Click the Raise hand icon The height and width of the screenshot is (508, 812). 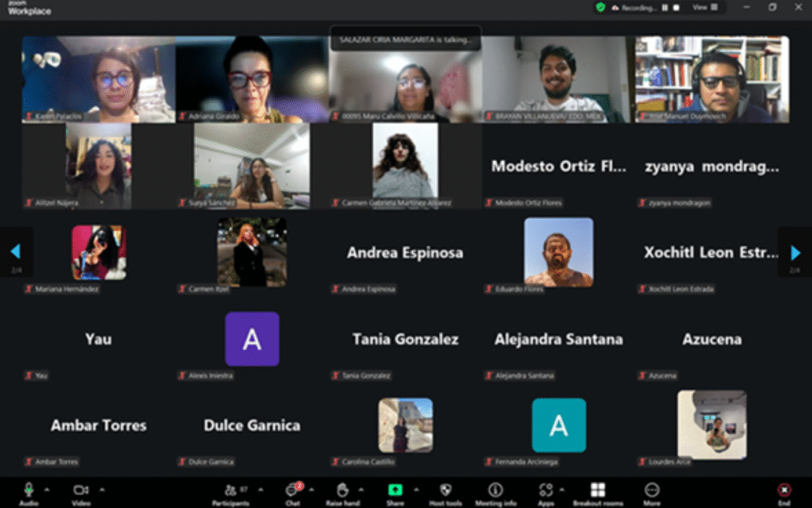342,491
